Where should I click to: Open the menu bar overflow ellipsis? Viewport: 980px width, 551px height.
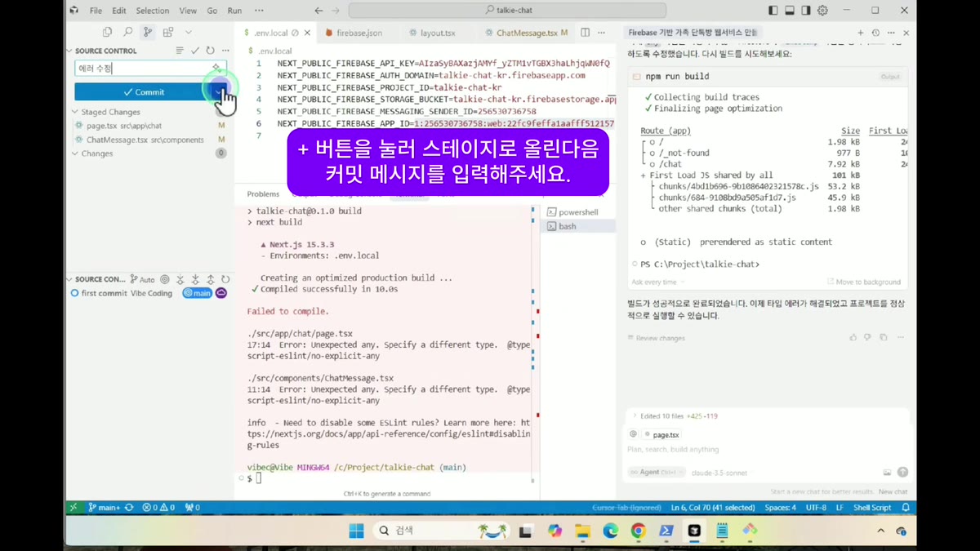tap(259, 11)
